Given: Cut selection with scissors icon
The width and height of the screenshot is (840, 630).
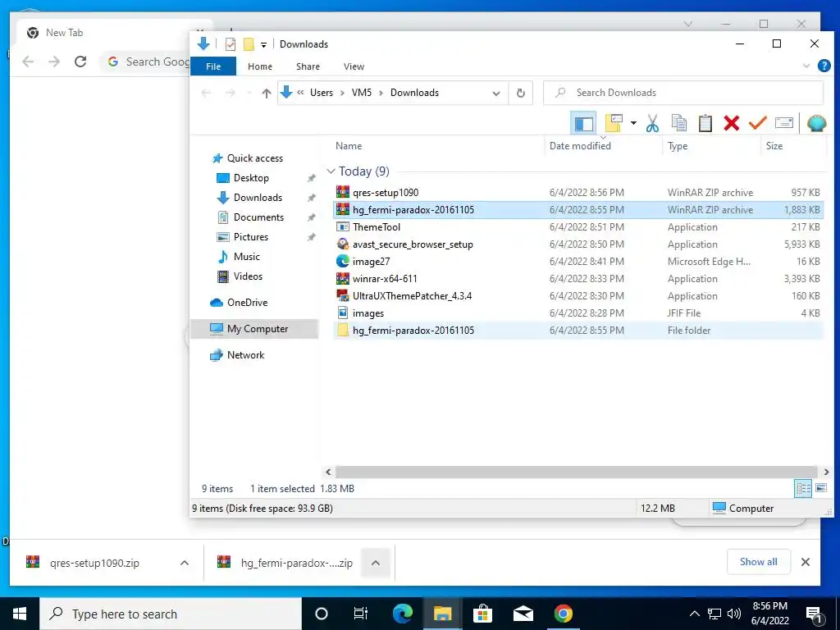Looking at the screenshot, I should [x=652, y=123].
